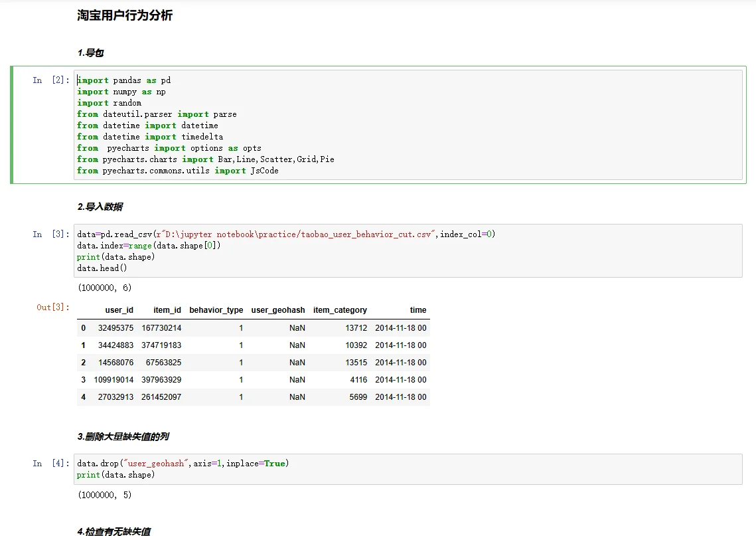Click the line import numpy as np
Viewport: 756px width, 536px height.
(x=121, y=92)
